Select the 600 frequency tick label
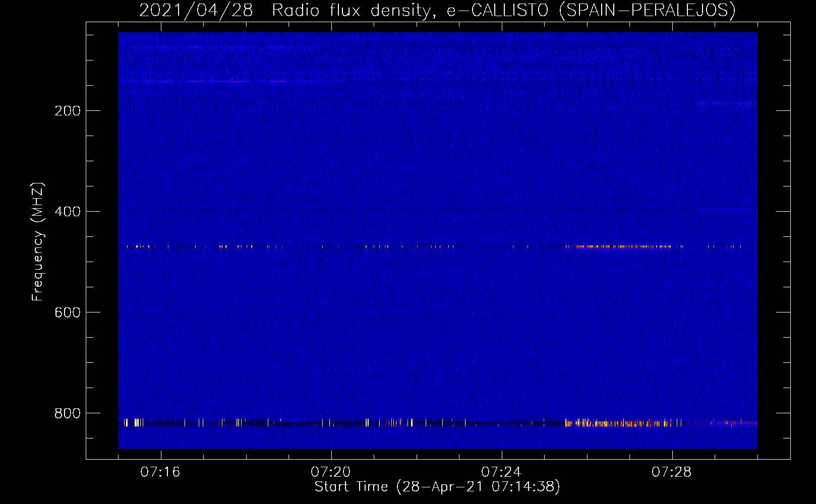Screen dimensions: 816x504 tap(68, 312)
